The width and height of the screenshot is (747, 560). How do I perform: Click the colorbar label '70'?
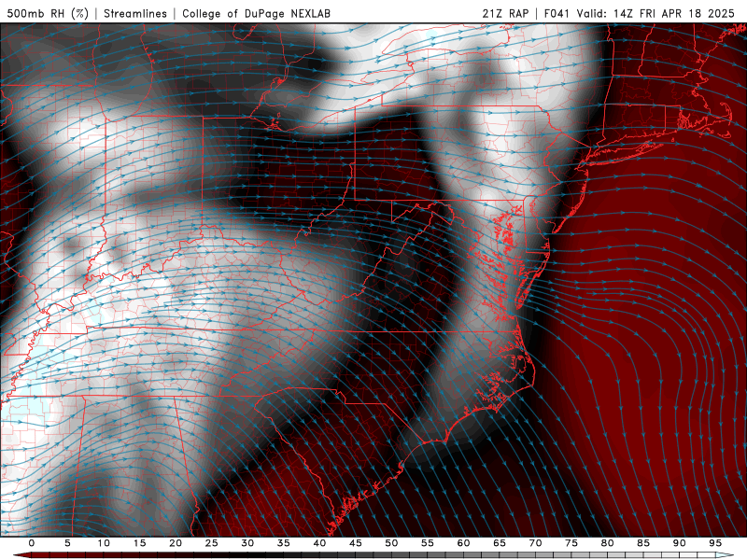pos(535,543)
